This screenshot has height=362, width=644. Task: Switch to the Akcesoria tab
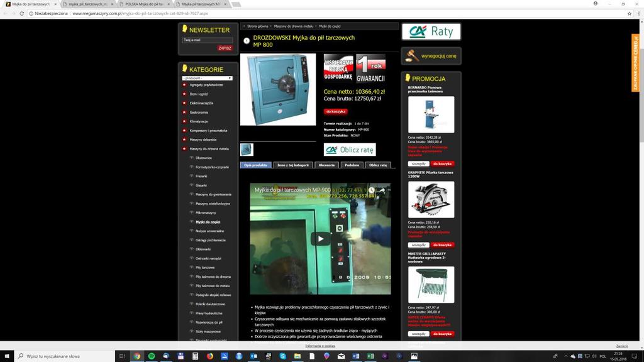click(x=326, y=165)
